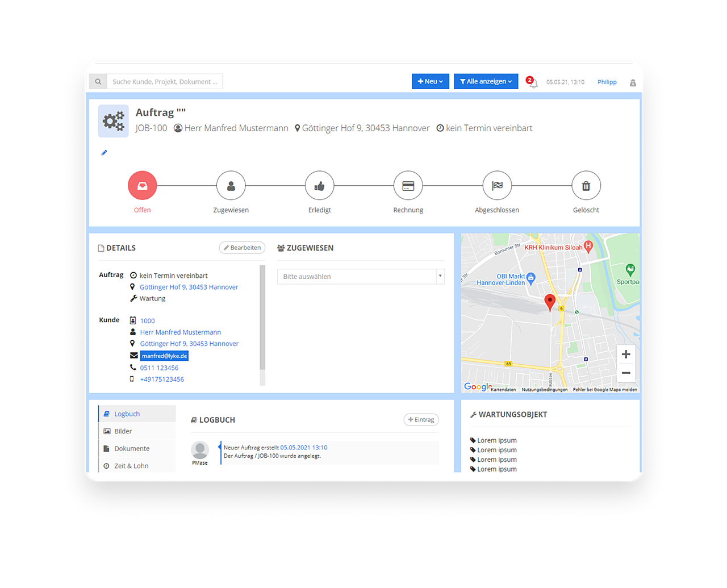Open notifications bell with badge
Viewport: 727px width, 588px height.
coord(532,82)
